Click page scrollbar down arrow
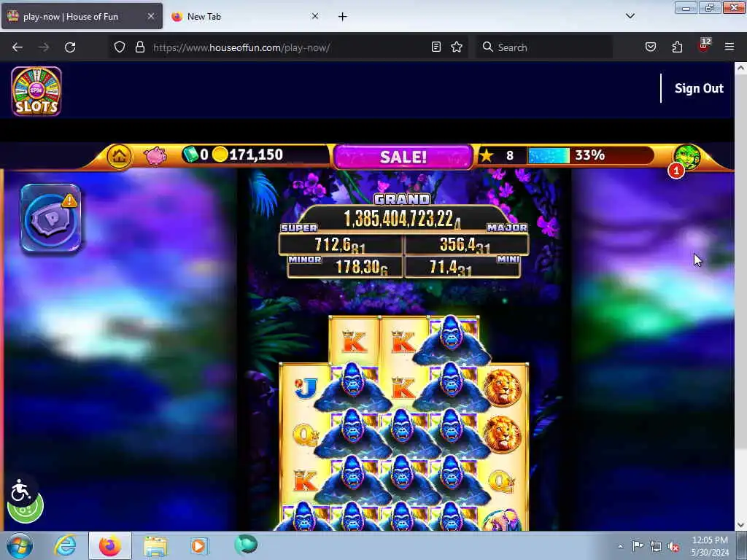This screenshot has width=747, height=560. click(740, 525)
